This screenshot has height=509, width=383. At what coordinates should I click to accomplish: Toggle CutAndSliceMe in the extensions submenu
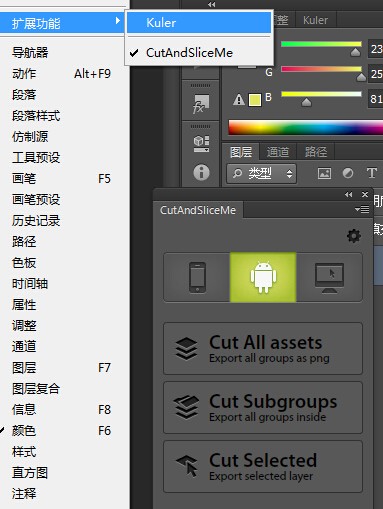tap(199, 53)
